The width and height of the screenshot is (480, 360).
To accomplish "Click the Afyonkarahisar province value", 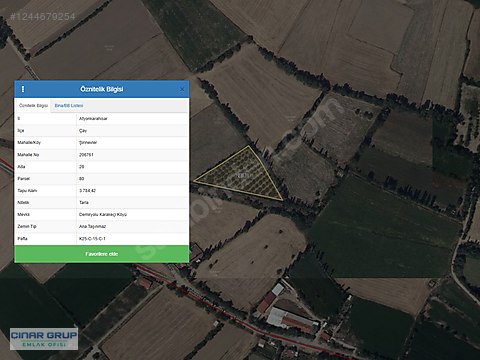I will tap(93, 119).
